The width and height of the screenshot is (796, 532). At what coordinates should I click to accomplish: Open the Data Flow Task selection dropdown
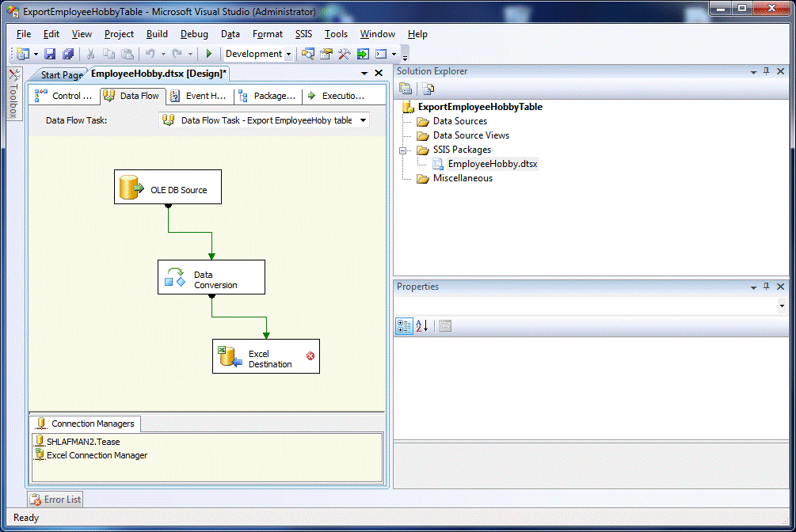363,120
